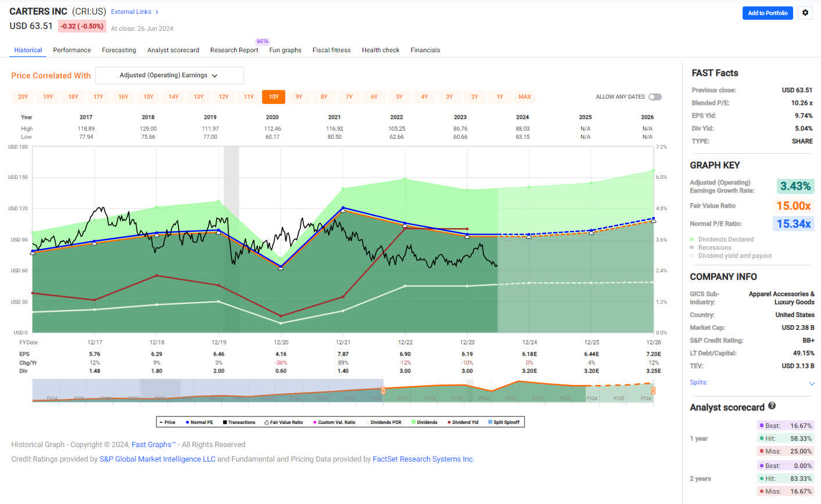The image size is (821, 504).
Task: Toggle the Dividends legend entry
Action: tap(424, 422)
